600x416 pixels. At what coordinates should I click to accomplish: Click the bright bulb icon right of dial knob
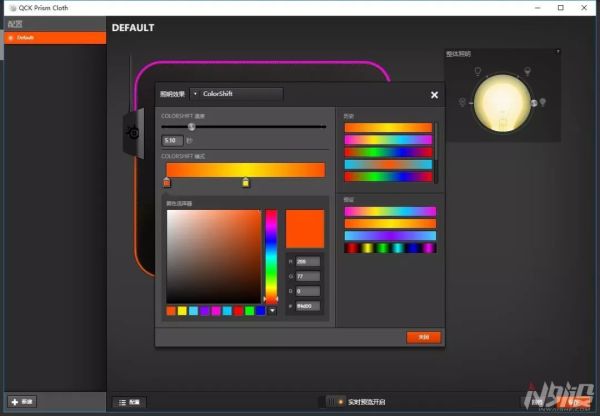543,102
